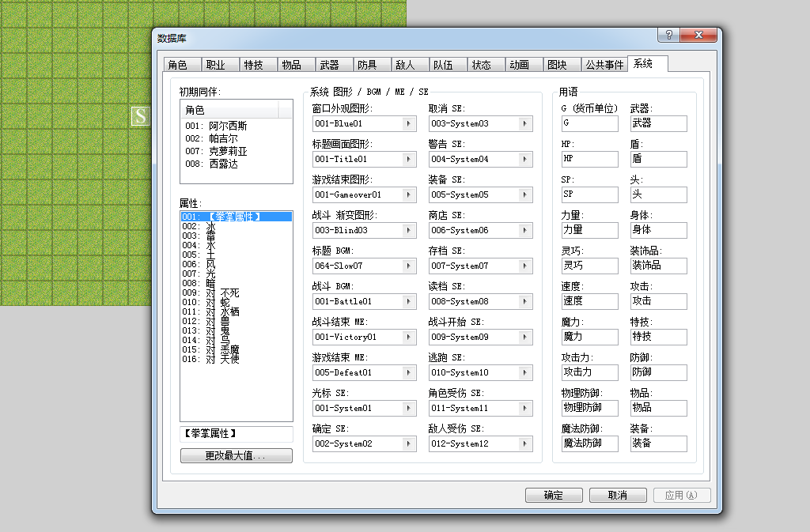Click the 角色 column header in 初期同伴
This screenshot has height=532, width=810.
click(x=230, y=110)
